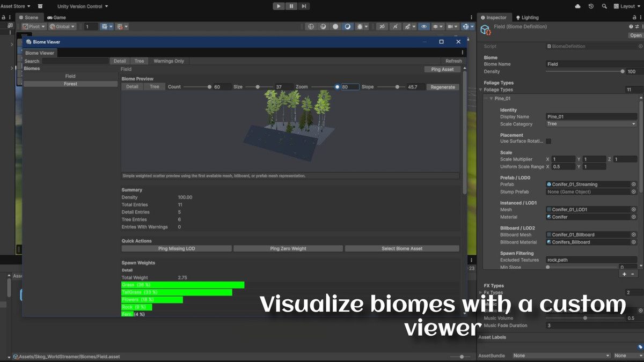This screenshot has height=362, width=644.
Task: Select the unlit solid sphere draw mode
Action: coord(335,26)
